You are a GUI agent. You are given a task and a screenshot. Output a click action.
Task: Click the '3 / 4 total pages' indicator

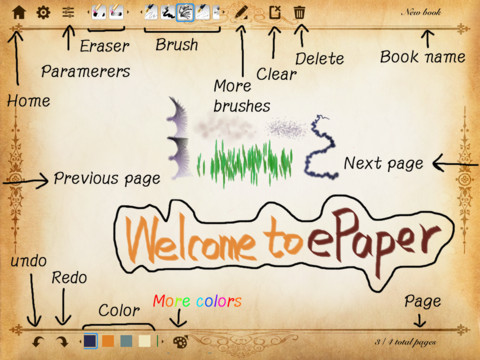pos(405,342)
